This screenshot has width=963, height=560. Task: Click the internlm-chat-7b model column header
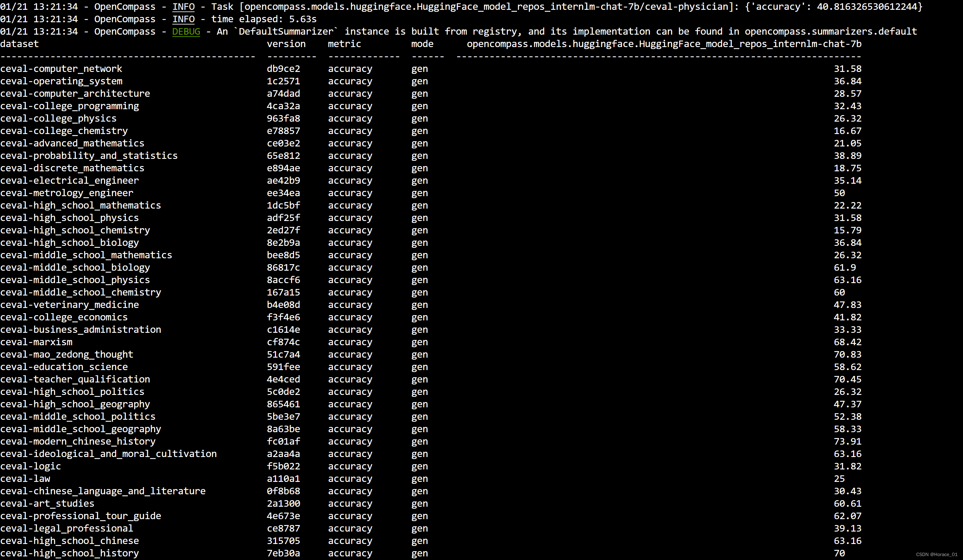(664, 44)
